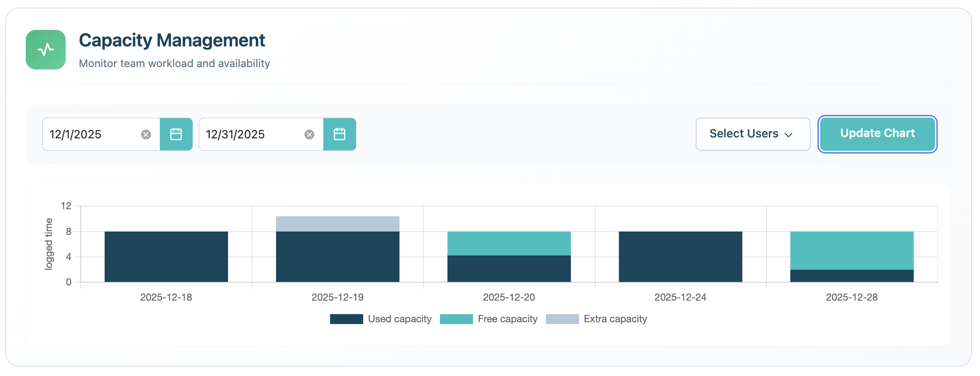The image size is (980, 376).
Task: Click the free capacity segment on 2025-12-20
Action: tap(509, 243)
